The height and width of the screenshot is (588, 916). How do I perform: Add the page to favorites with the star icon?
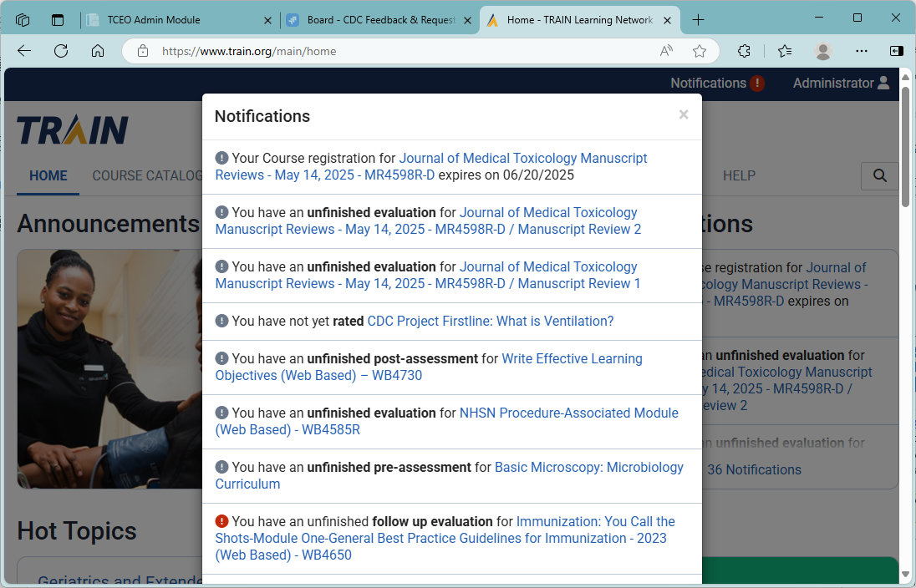pos(700,51)
